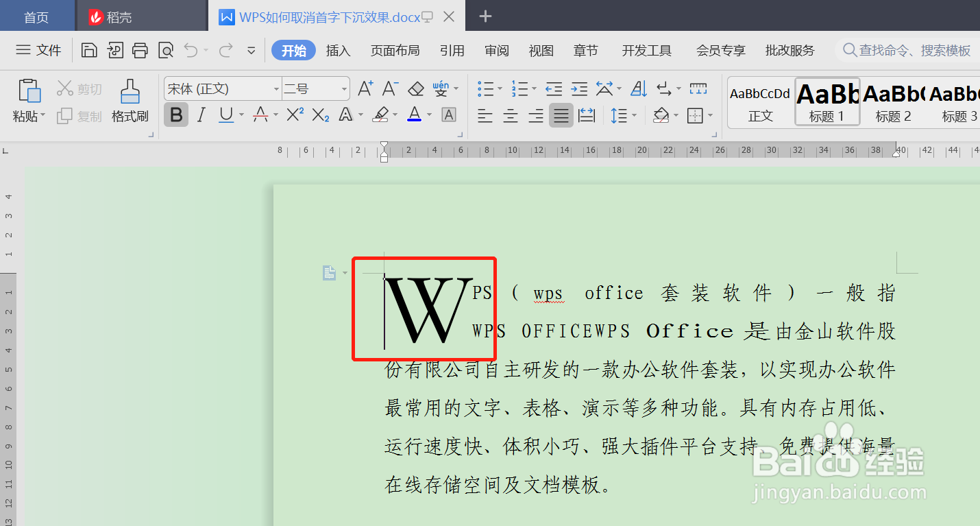The image size is (980, 526).
Task: Align text left
Action: (x=485, y=115)
